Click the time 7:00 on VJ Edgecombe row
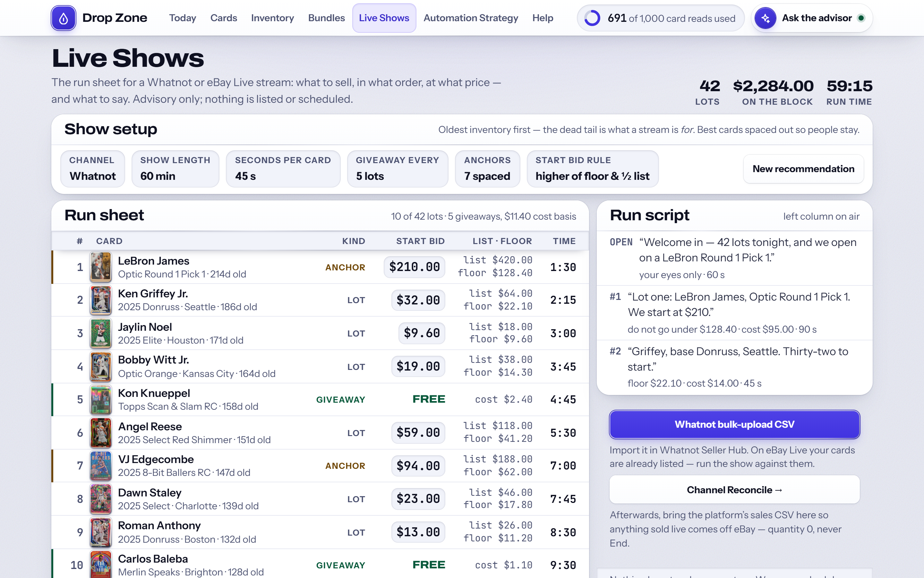The image size is (924, 578). click(563, 466)
